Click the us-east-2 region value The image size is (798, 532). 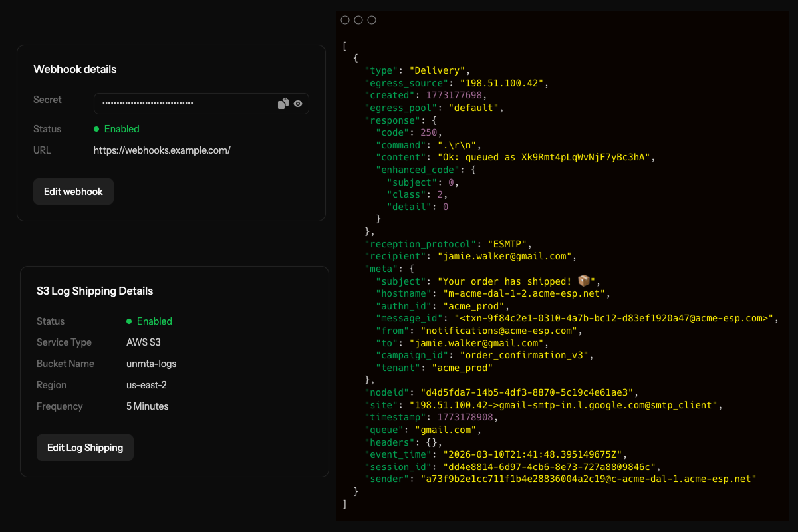(x=146, y=385)
